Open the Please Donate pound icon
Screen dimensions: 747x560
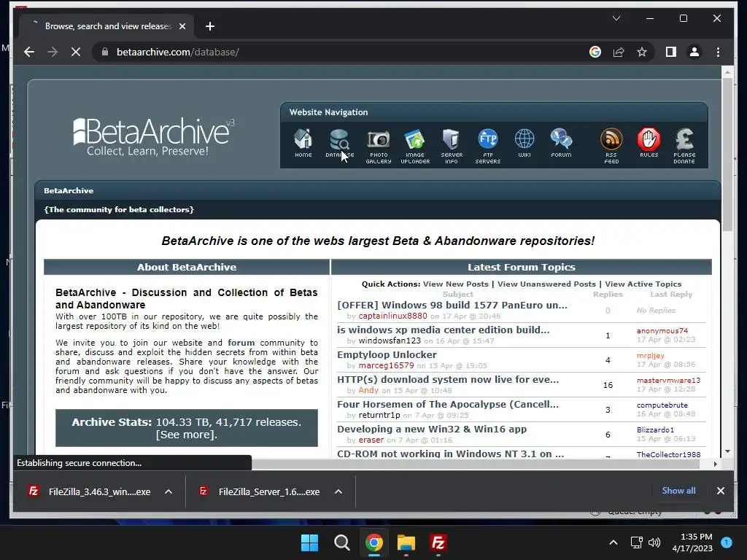[684, 146]
